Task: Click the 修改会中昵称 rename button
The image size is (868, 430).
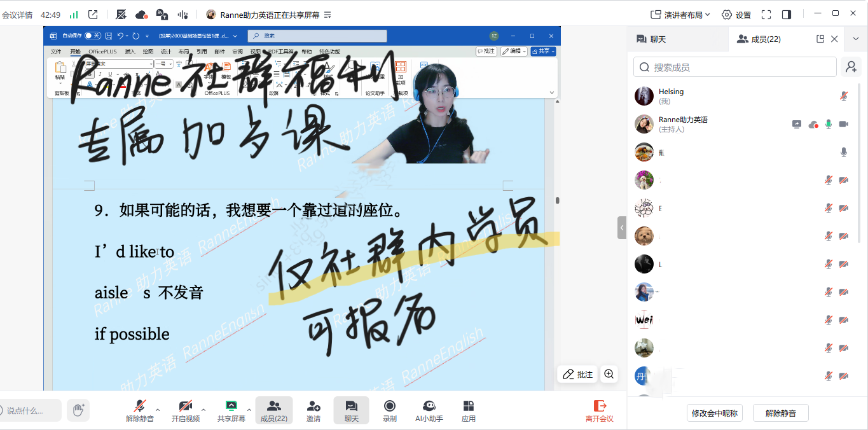Action: click(x=714, y=413)
